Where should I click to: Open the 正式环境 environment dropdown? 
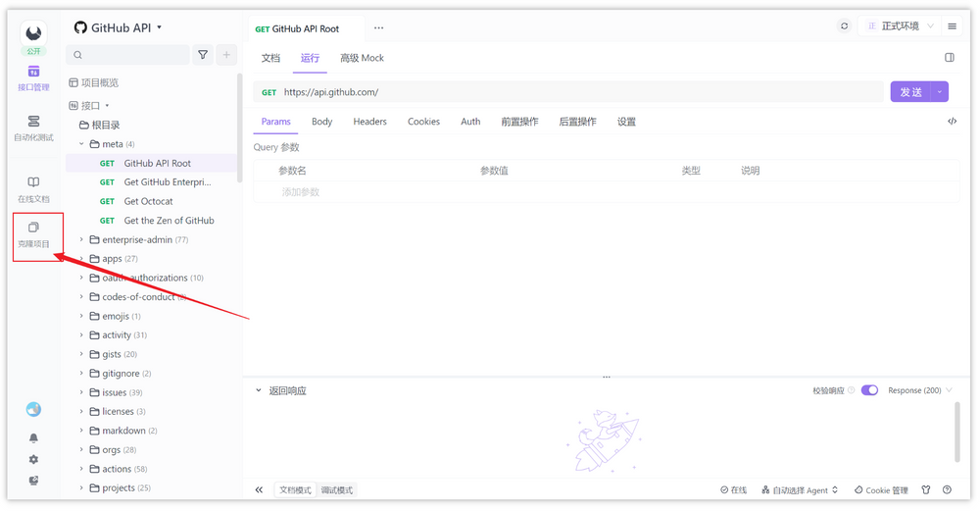point(901,26)
